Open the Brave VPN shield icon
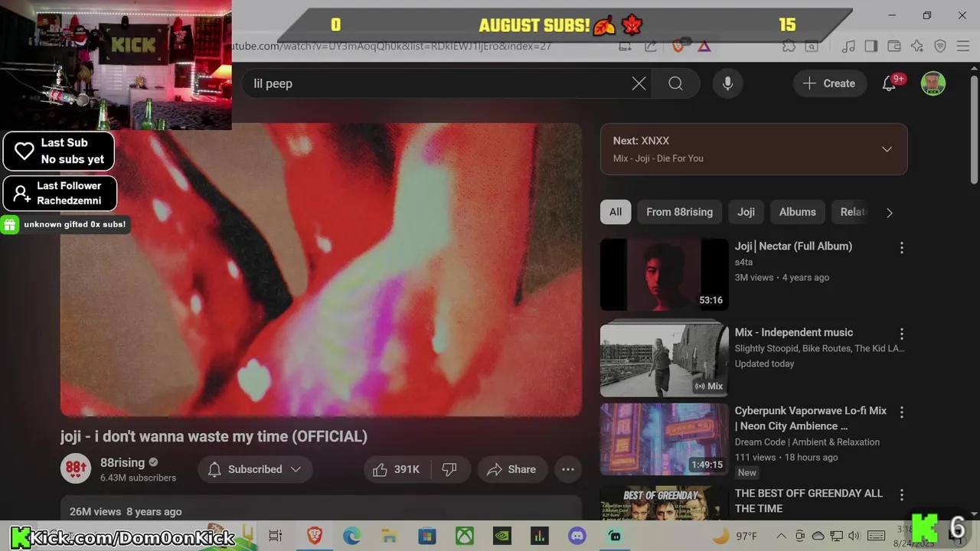The image size is (980, 551). pos(940,46)
